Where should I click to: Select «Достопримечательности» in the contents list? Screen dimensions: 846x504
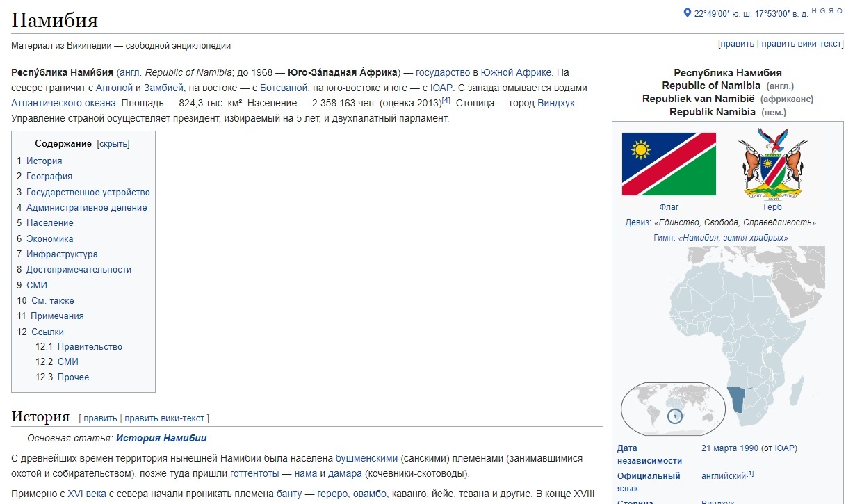[x=79, y=270]
